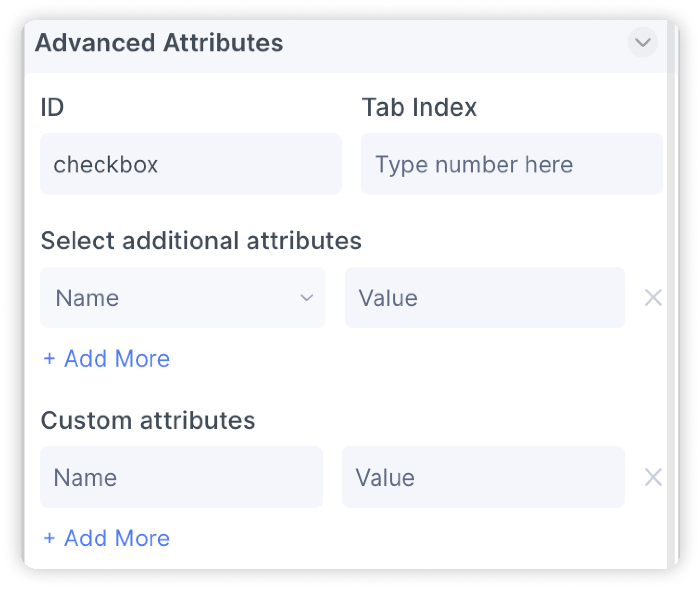Focus the Custom attributes Name input
The width and height of the screenshot is (700, 589).
181,477
